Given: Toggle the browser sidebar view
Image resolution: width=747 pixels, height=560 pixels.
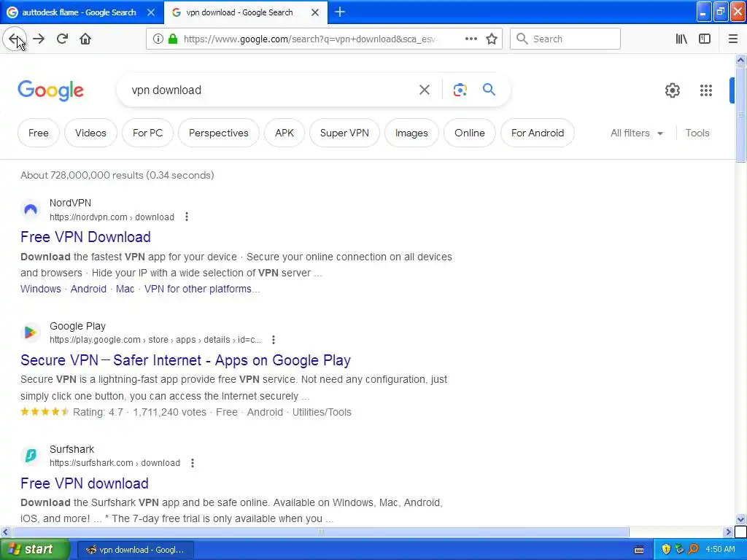Looking at the screenshot, I should 705,39.
